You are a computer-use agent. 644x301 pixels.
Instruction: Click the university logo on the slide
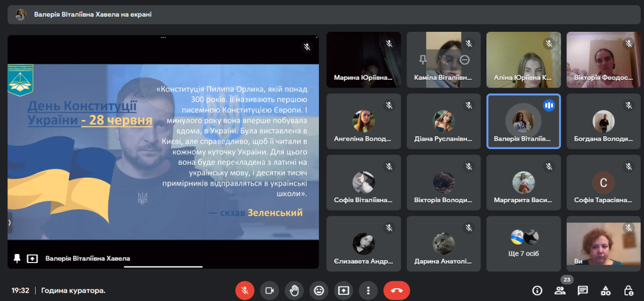(21, 80)
